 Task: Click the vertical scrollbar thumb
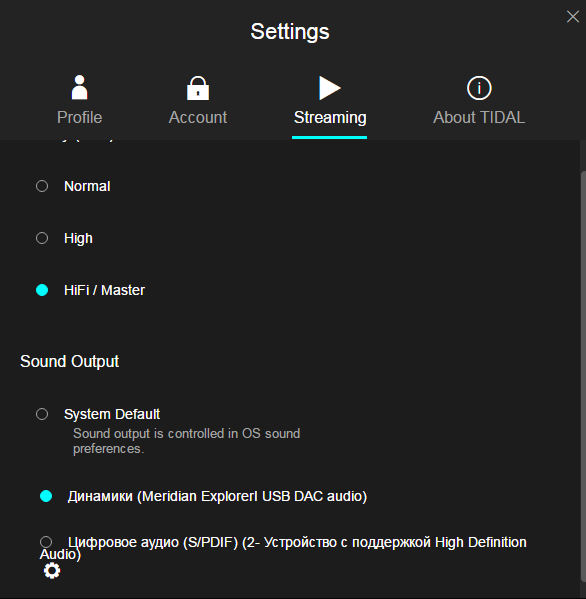(x=583, y=376)
